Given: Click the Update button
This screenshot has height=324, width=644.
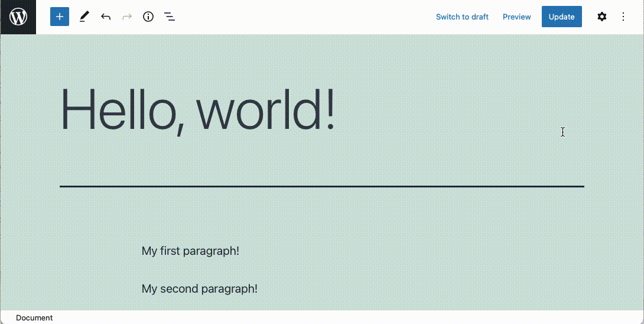Looking at the screenshot, I should click(x=561, y=17).
